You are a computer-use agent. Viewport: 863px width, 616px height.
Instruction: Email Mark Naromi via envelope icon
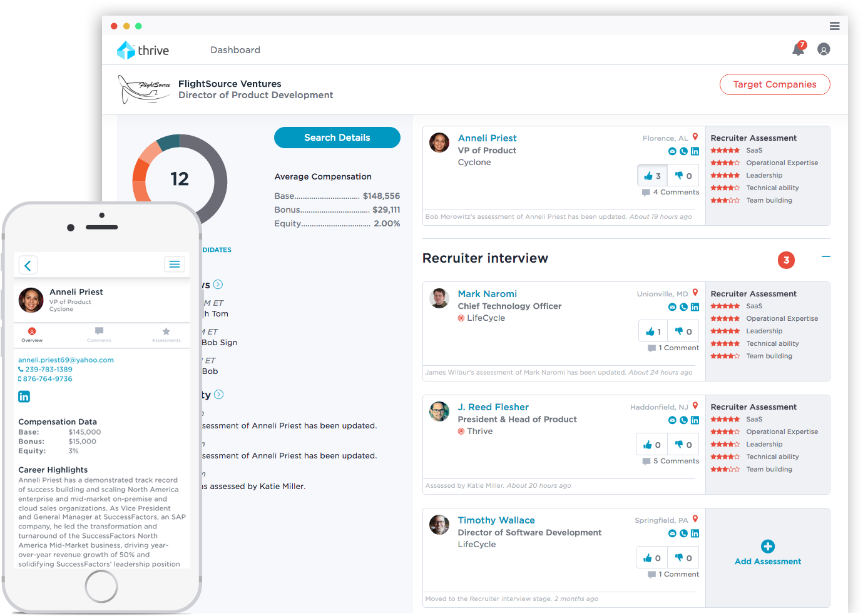click(672, 307)
